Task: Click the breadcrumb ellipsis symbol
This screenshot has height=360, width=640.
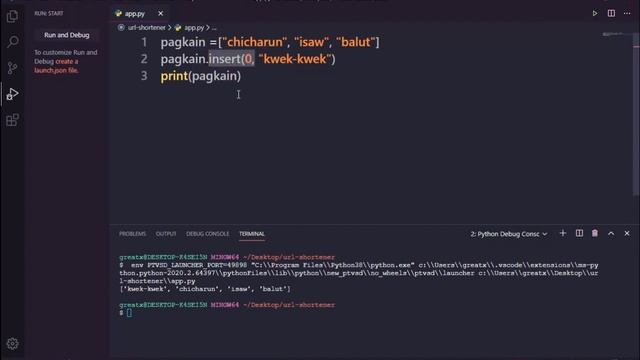Action: pos(214,28)
